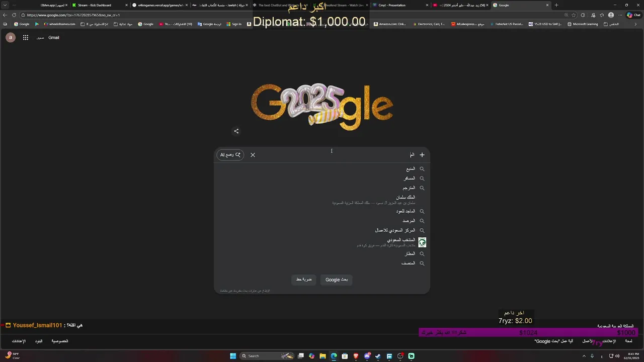The image size is (644, 362).
Task: Open Electronics, Cars, F... bookmark
Action: coord(429,24)
